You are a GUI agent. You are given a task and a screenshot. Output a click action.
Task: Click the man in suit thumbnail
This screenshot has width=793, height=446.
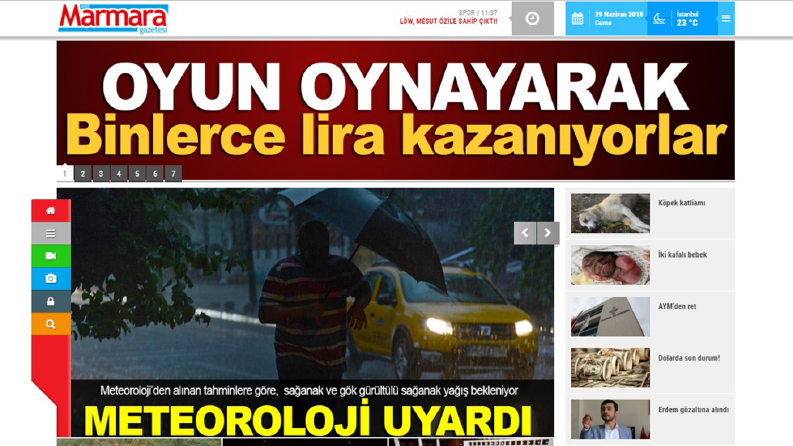(610, 419)
